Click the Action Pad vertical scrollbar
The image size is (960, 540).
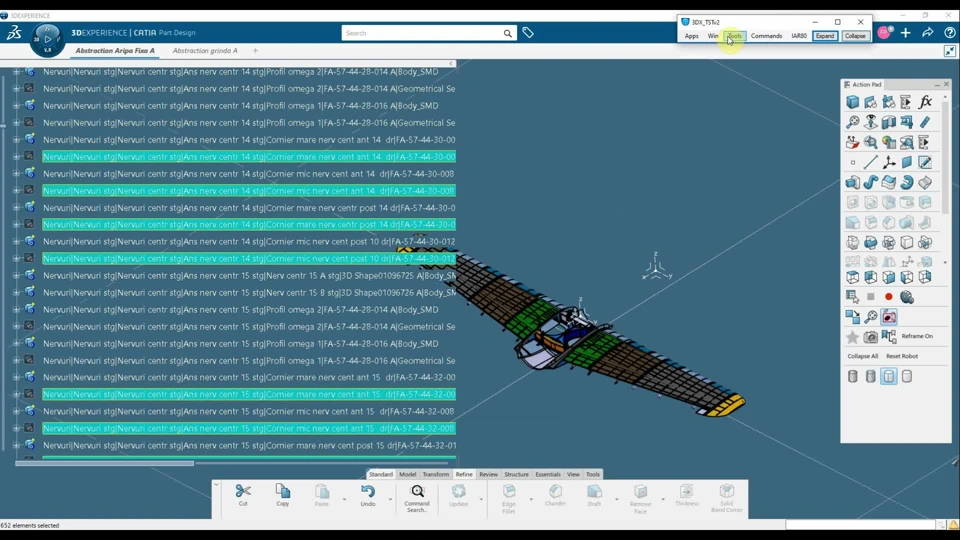click(x=945, y=157)
